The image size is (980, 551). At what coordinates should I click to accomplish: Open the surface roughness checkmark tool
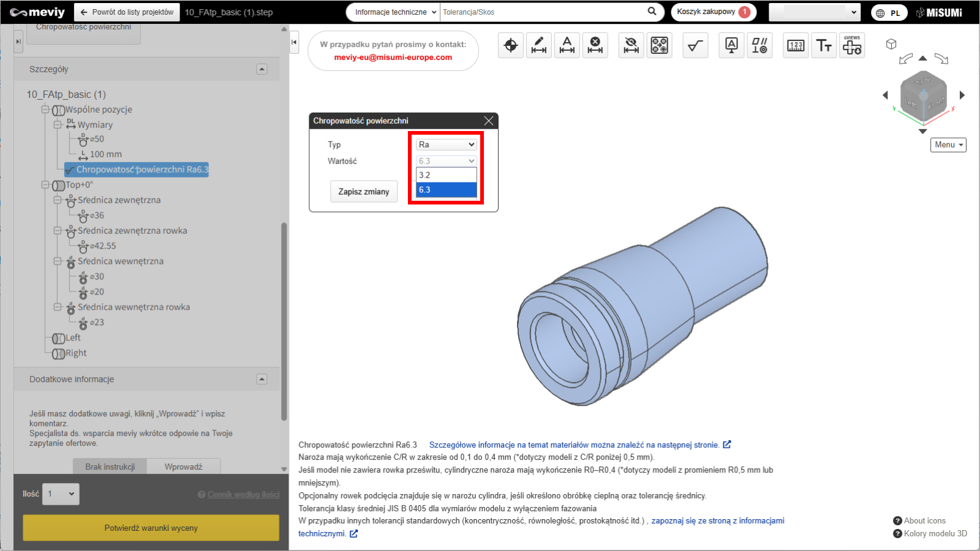tap(695, 45)
